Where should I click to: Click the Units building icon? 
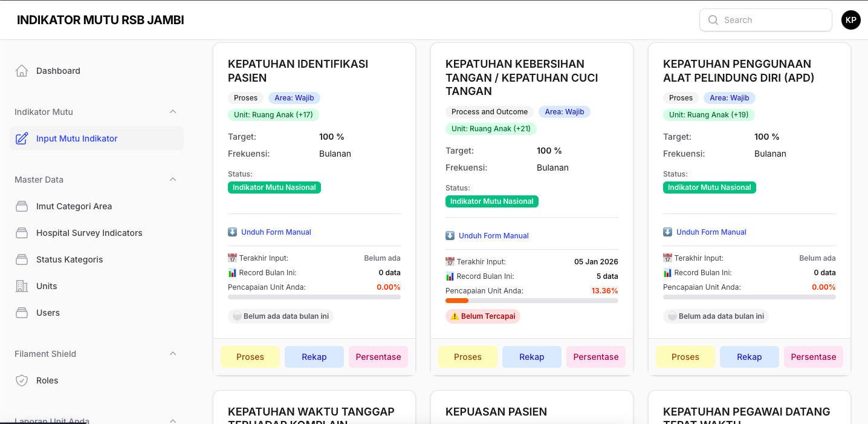[22, 286]
